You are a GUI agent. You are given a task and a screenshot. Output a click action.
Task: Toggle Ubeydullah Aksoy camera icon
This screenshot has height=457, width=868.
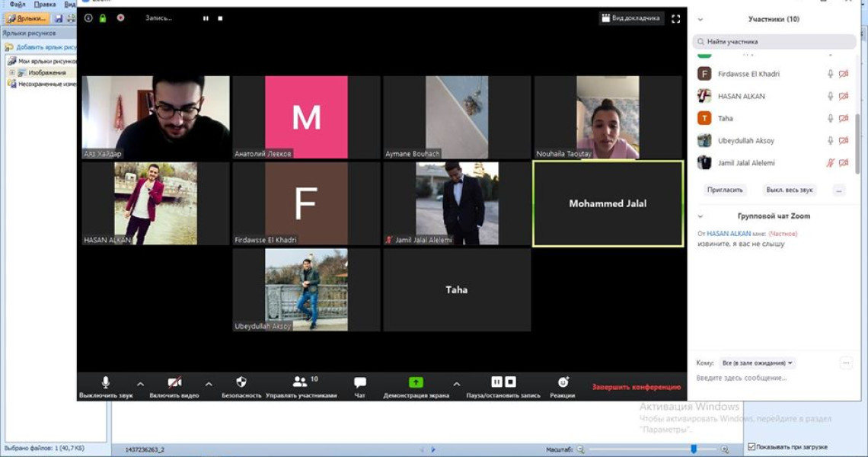click(x=844, y=141)
